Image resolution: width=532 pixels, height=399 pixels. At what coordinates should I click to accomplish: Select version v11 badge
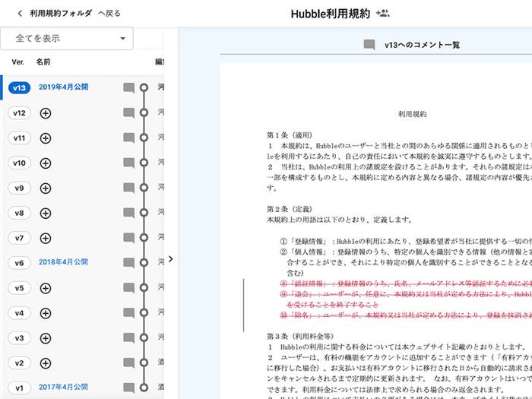tap(19, 138)
